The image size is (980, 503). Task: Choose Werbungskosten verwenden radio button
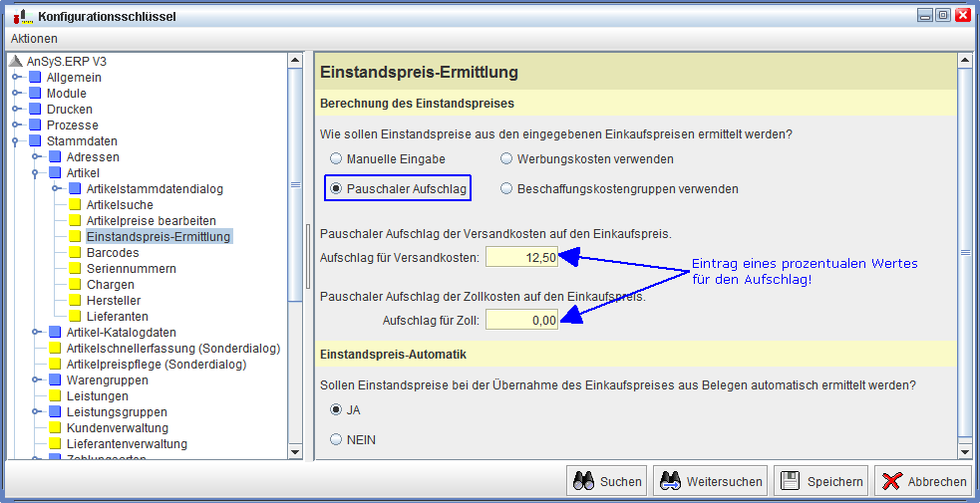click(506, 158)
